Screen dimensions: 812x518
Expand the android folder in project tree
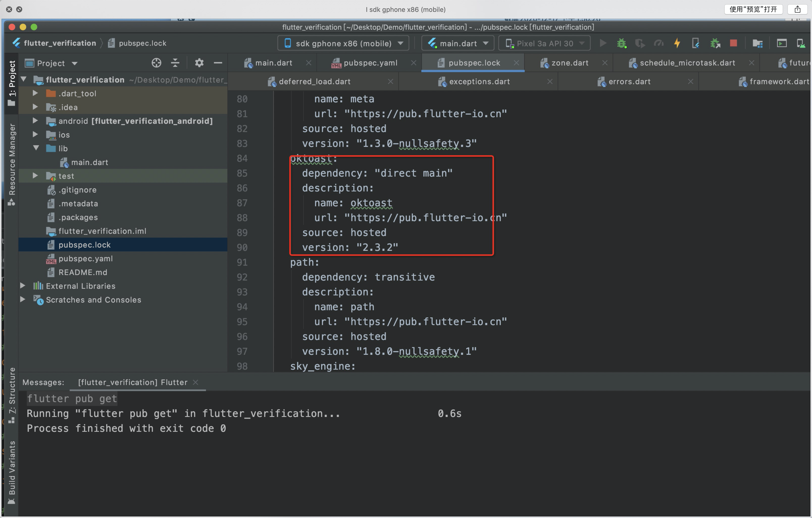[35, 121]
